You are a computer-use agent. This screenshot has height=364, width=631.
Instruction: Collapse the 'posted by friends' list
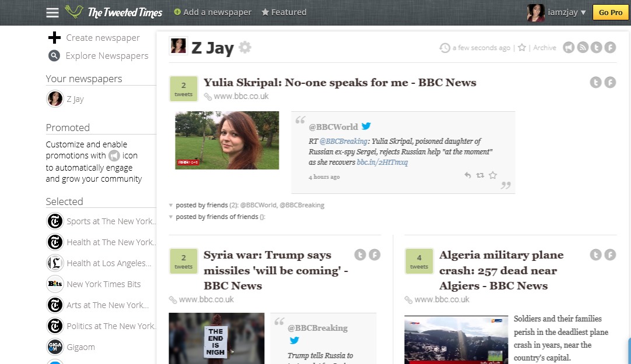(x=171, y=205)
